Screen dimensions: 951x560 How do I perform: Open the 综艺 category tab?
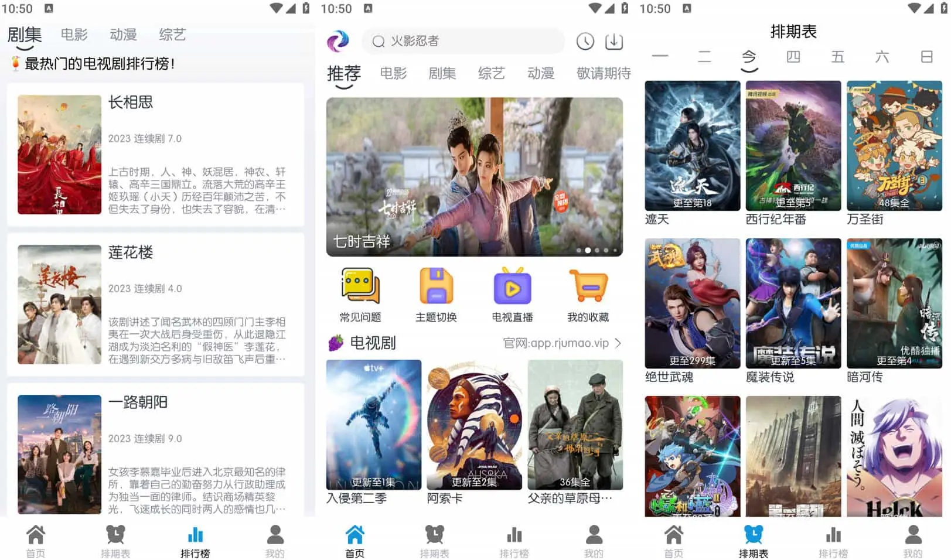(x=491, y=73)
